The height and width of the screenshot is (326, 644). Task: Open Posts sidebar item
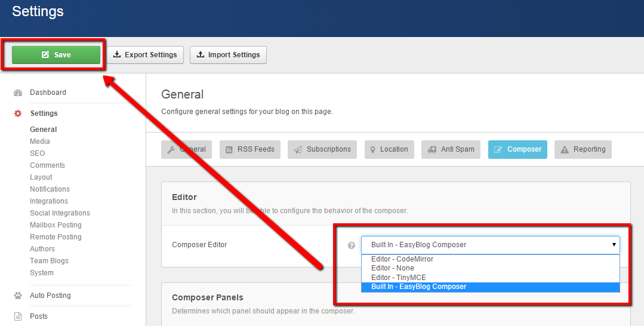tap(39, 316)
